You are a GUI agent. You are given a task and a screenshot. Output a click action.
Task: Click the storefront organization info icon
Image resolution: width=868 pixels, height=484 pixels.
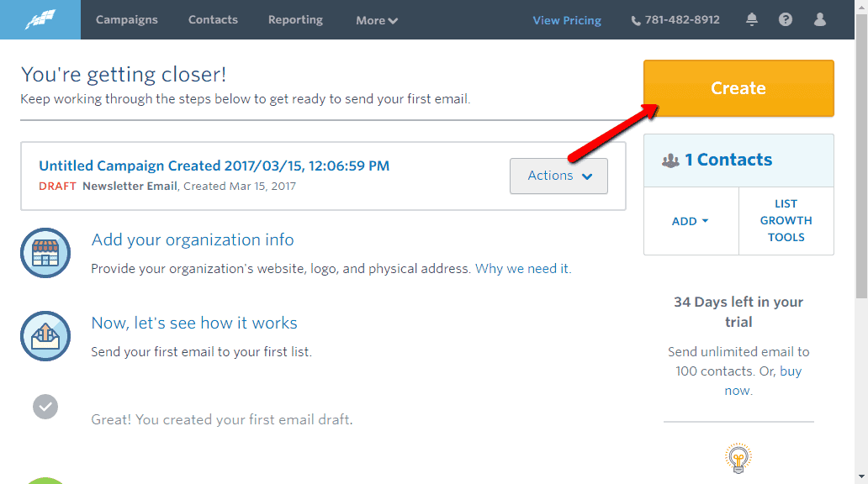[45, 253]
